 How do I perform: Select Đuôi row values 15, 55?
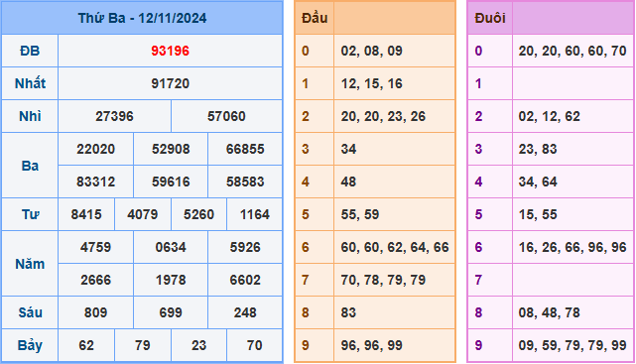pos(538,214)
